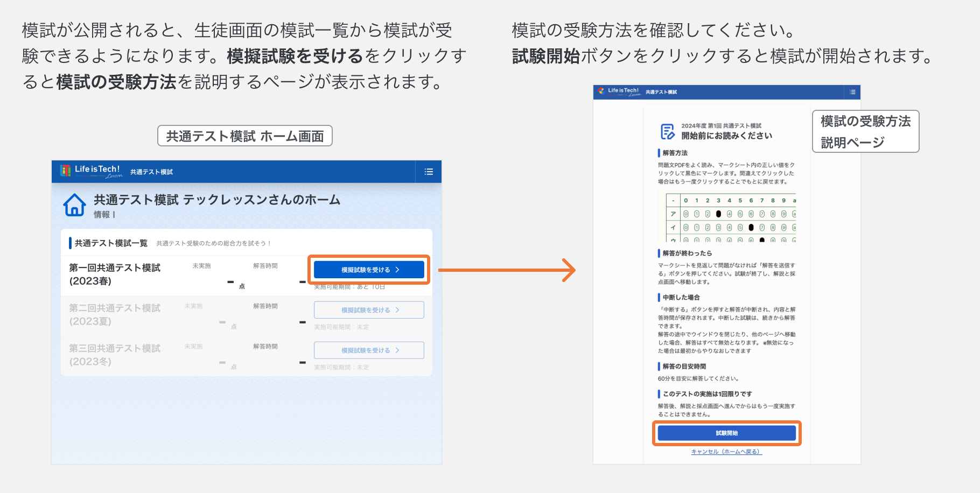
Task: Click the このテストの実施は1回限りです heading
Action: (x=708, y=394)
